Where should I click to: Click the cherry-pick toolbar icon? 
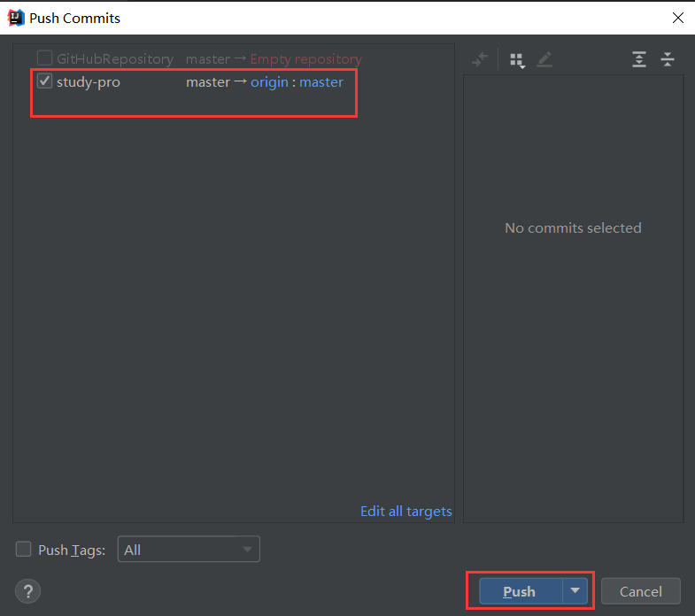(480, 59)
